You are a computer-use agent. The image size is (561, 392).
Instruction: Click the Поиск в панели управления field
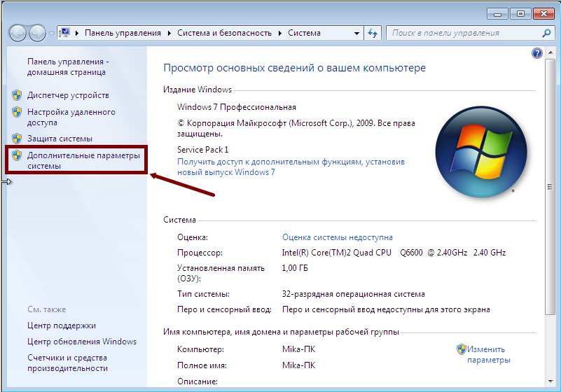click(462, 33)
